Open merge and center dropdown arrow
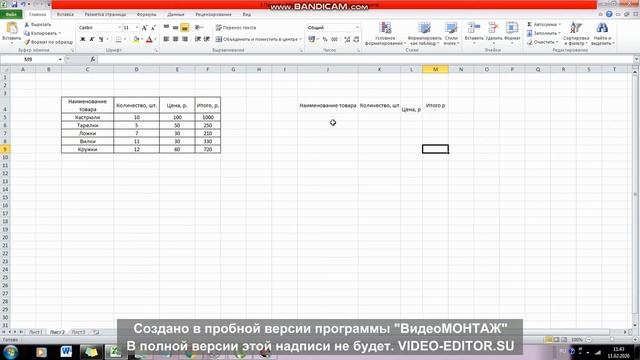 click(x=301, y=39)
